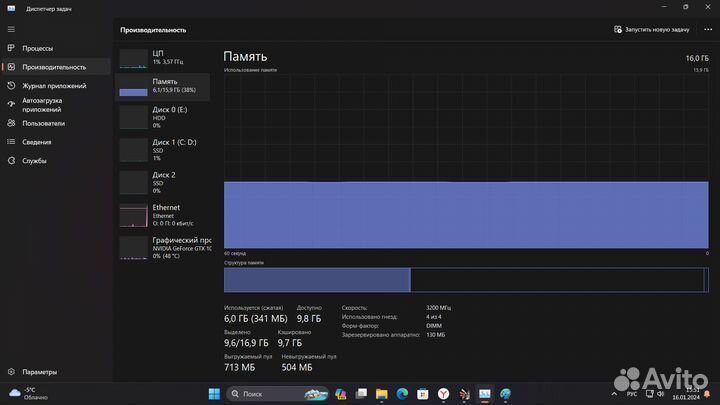720x405 pixels.
Task: Click the Службы gear icon
Action: tap(11, 161)
